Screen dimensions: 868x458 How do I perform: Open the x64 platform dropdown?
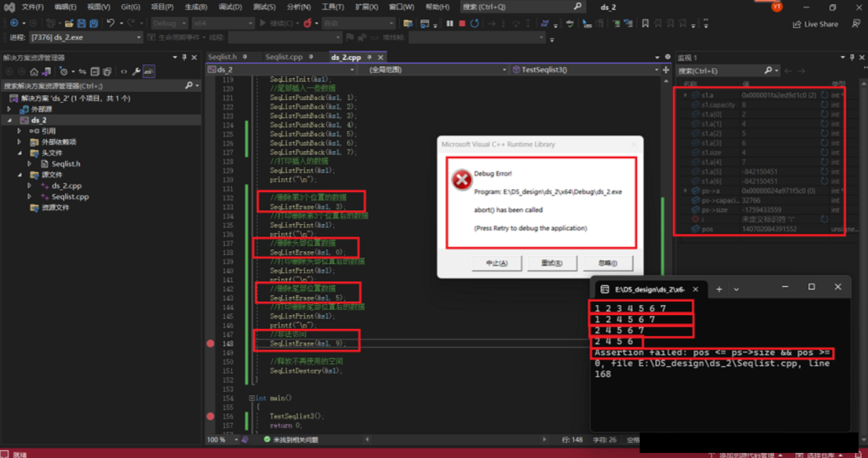coord(222,23)
